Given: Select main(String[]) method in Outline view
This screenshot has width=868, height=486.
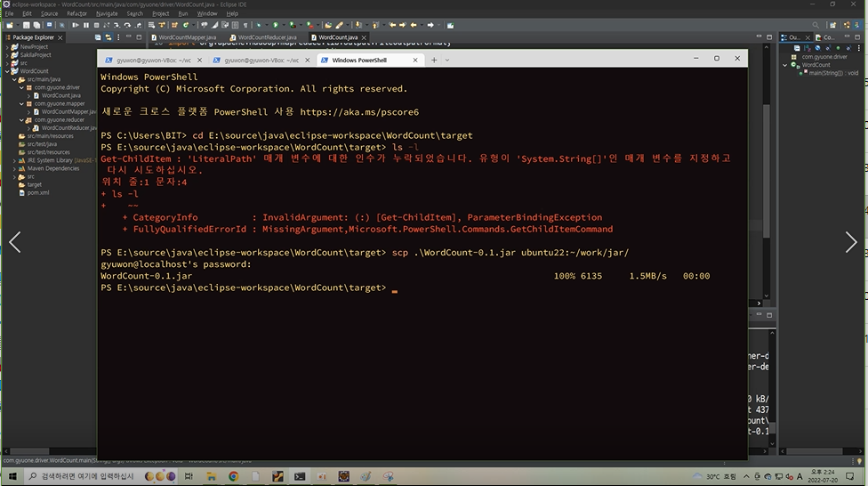Looking at the screenshot, I should coord(832,73).
